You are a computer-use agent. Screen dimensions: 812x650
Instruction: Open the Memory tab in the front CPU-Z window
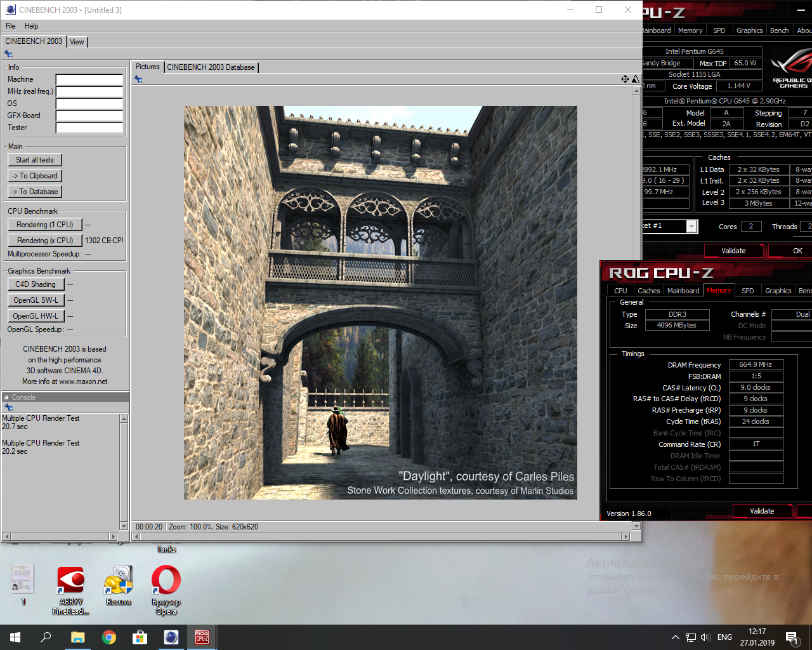pyautogui.click(x=719, y=290)
